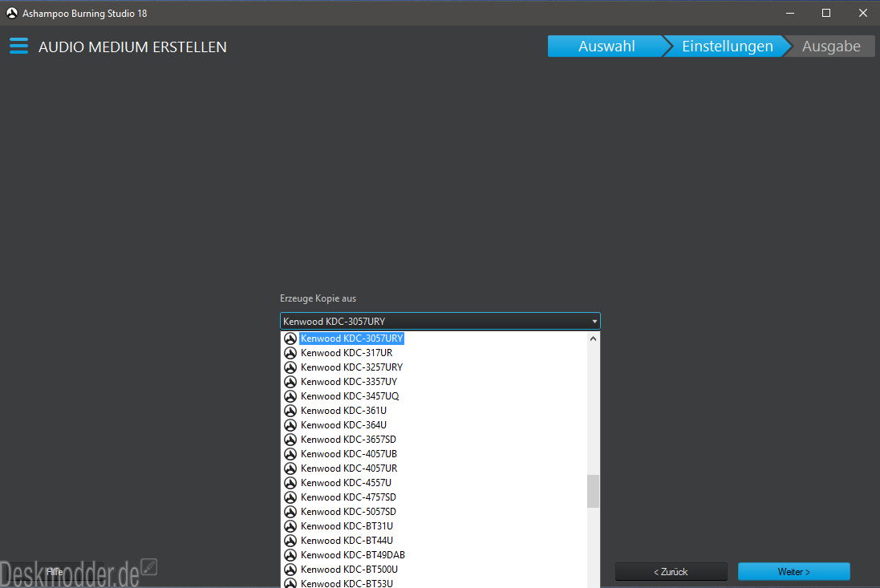Click the icon beside highlighted Kenwood KDC-3057URY
This screenshot has width=880, height=588.
(x=290, y=339)
